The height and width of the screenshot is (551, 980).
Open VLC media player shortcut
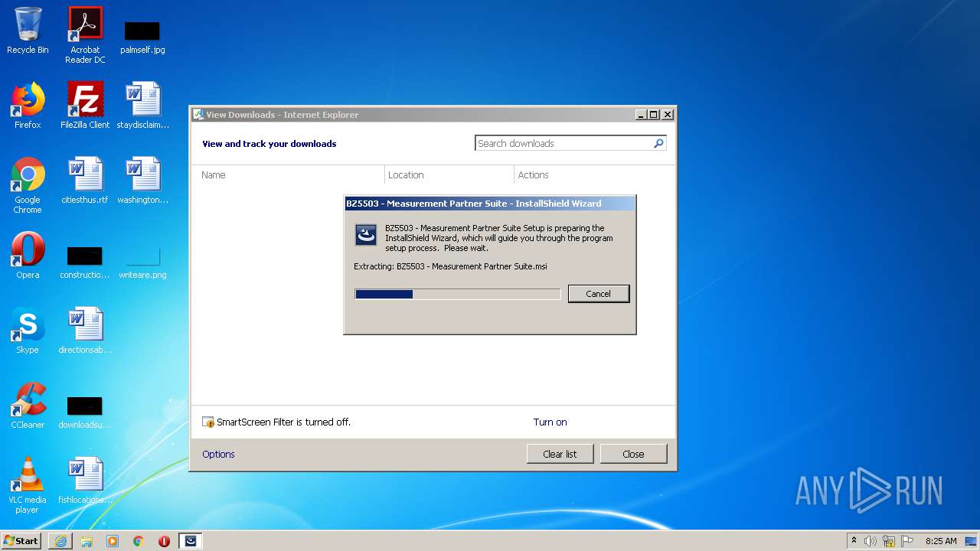tap(28, 486)
